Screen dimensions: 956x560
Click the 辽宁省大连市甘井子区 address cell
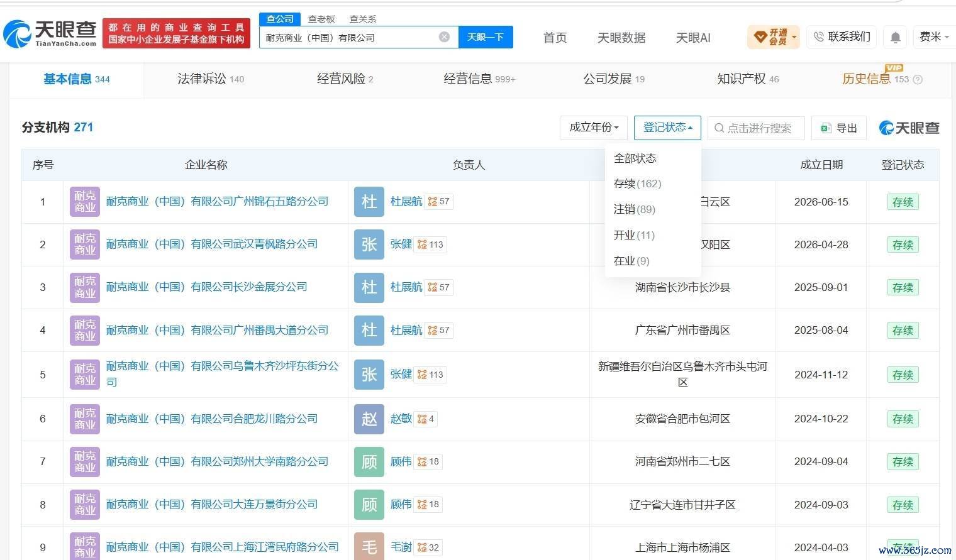(682, 504)
